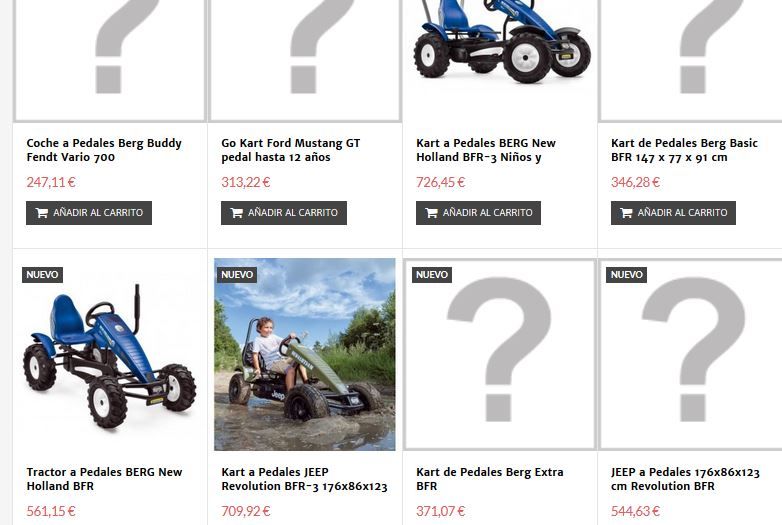
Task: Open Kart de Pedales Berg Basic BFR link
Action: 684,150
